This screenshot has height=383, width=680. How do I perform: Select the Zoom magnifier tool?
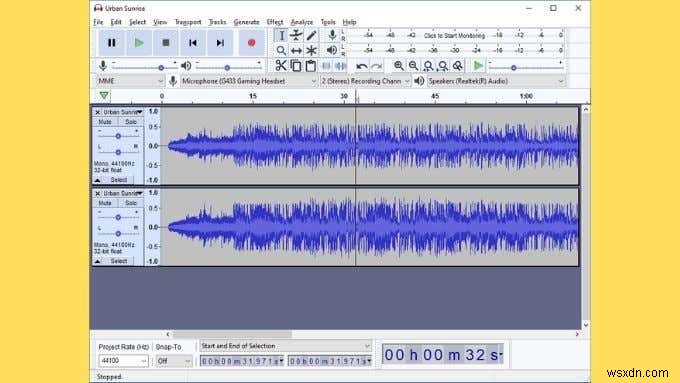(x=281, y=51)
